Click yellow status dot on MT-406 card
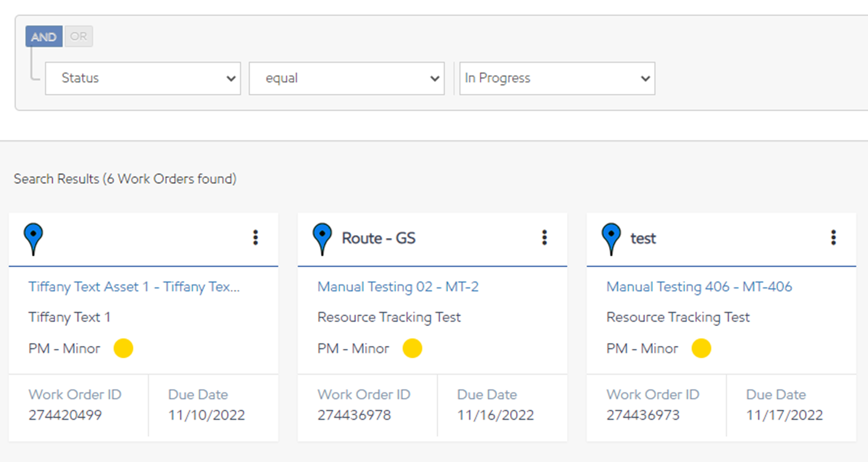This screenshot has width=868, height=462. click(x=701, y=348)
